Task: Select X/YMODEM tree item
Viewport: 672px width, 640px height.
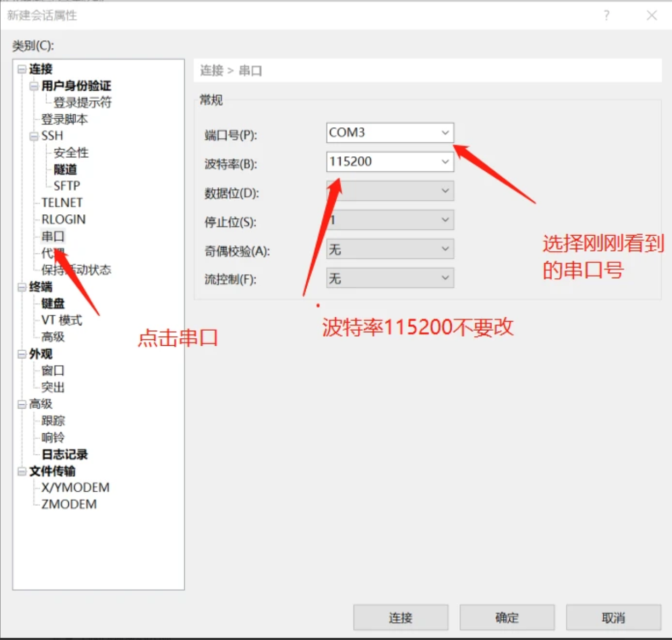Action: pos(75,488)
